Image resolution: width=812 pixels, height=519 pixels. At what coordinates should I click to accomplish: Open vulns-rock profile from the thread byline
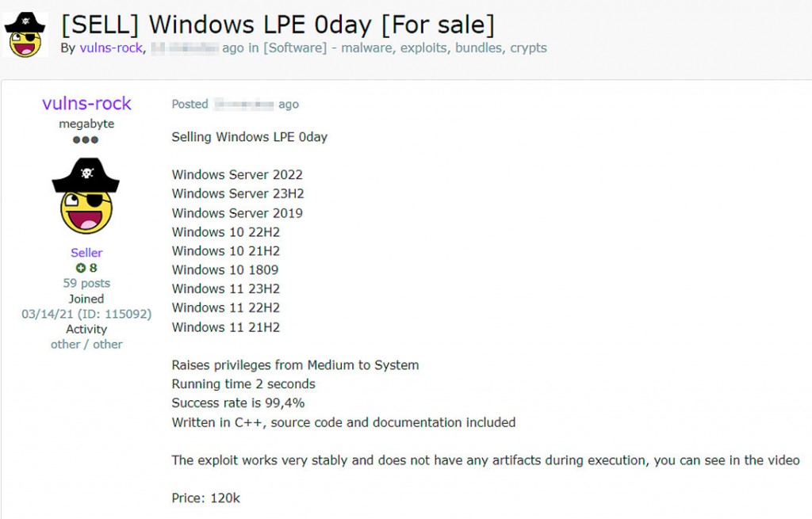(111, 48)
